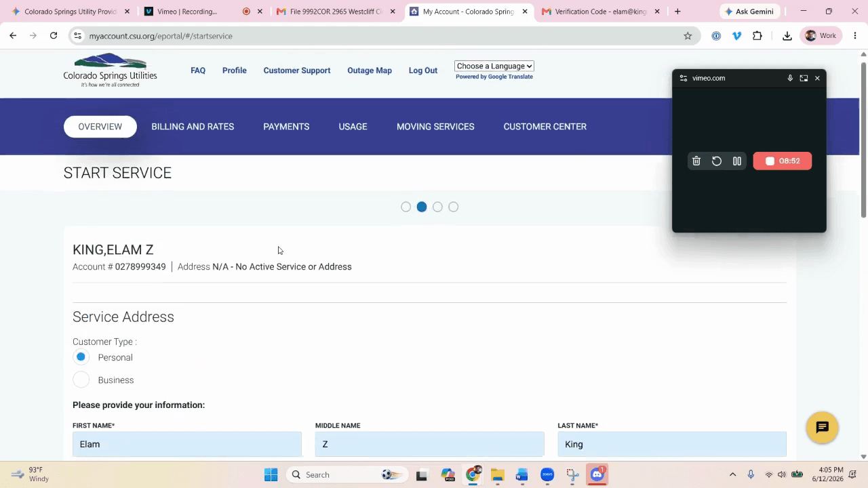This screenshot has height=488, width=868.
Task: Delete the Vimeo recording with trash icon
Action: click(696, 161)
